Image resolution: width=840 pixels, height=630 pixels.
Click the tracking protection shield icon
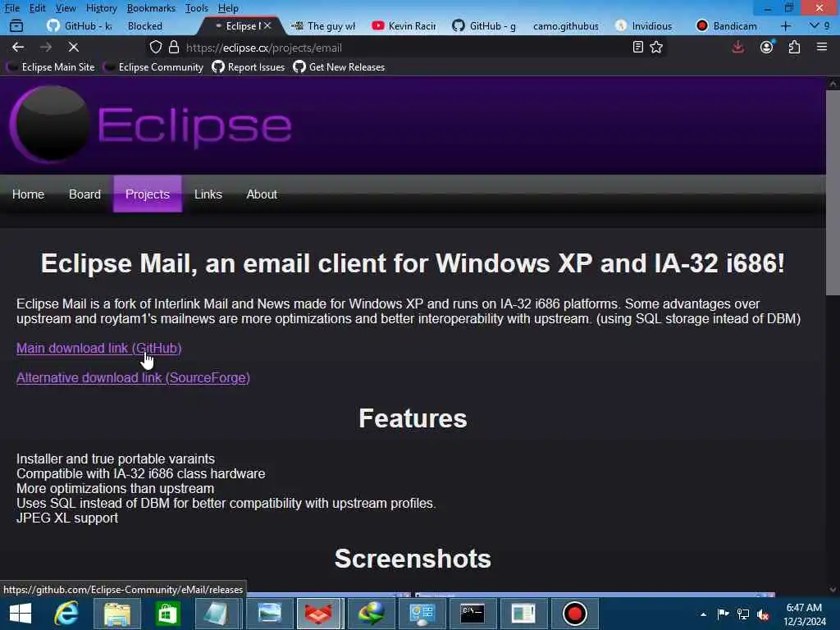point(155,47)
